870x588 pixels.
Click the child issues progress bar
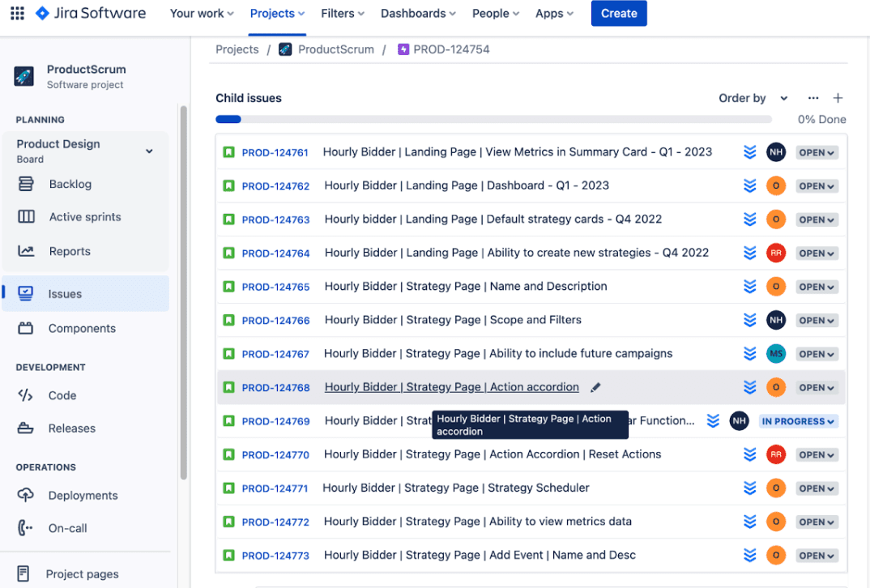pyautogui.click(x=493, y=119)
